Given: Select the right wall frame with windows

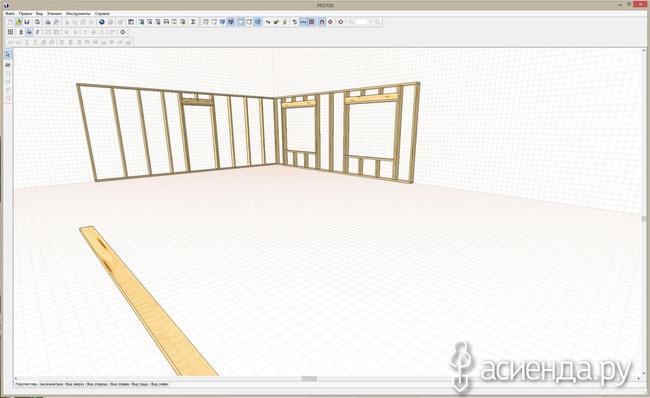Looking at the screenshot, I should pos(348,132).
